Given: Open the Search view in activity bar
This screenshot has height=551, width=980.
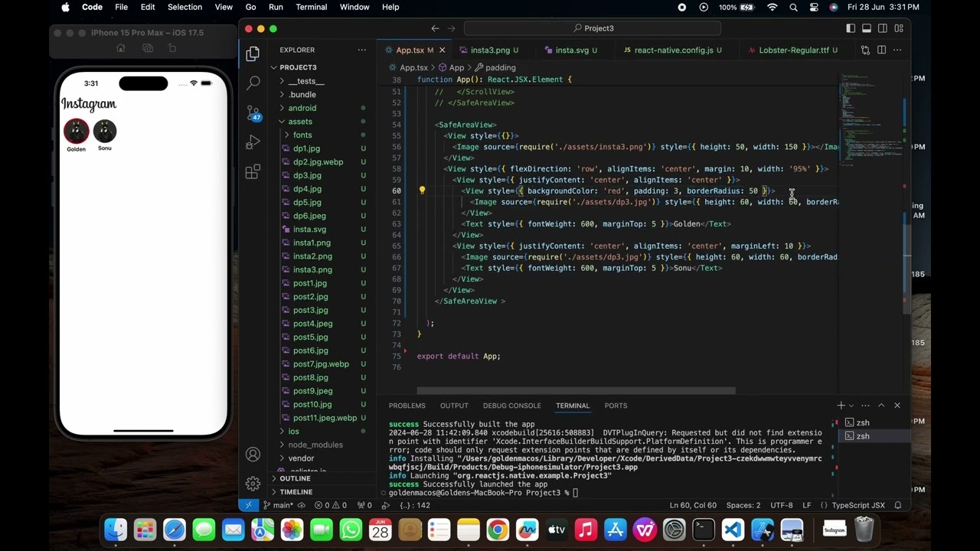Looking at the screenshot, I should pos(253,83).
